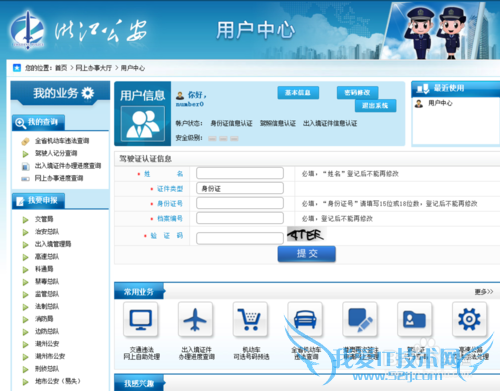
Task: Expand 更多>> in the 常用业务 section
Action: pyautogui.click(x=484, y=292)
